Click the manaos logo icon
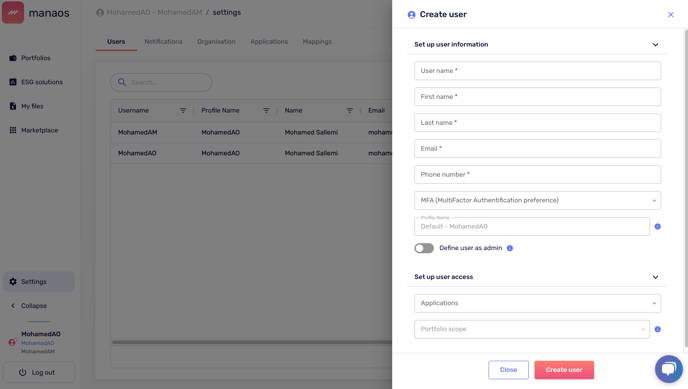This screenshot has width=688, height=389. 13,12
